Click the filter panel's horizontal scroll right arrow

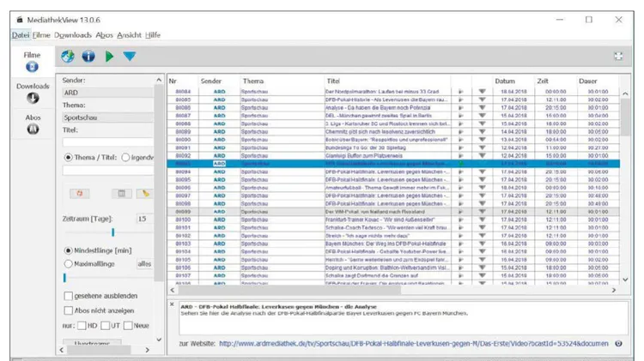[148, 350]
